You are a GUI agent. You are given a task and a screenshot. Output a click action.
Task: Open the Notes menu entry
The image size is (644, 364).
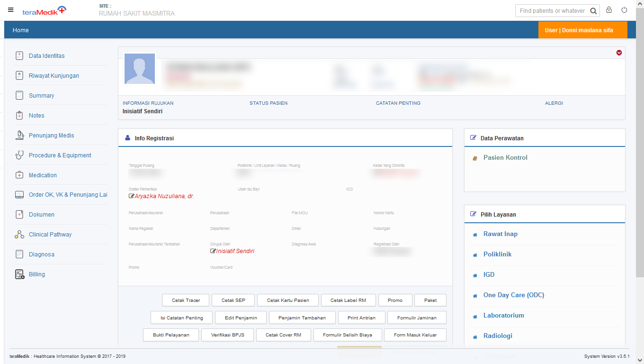pyautogui.click(x=36, y=116)
